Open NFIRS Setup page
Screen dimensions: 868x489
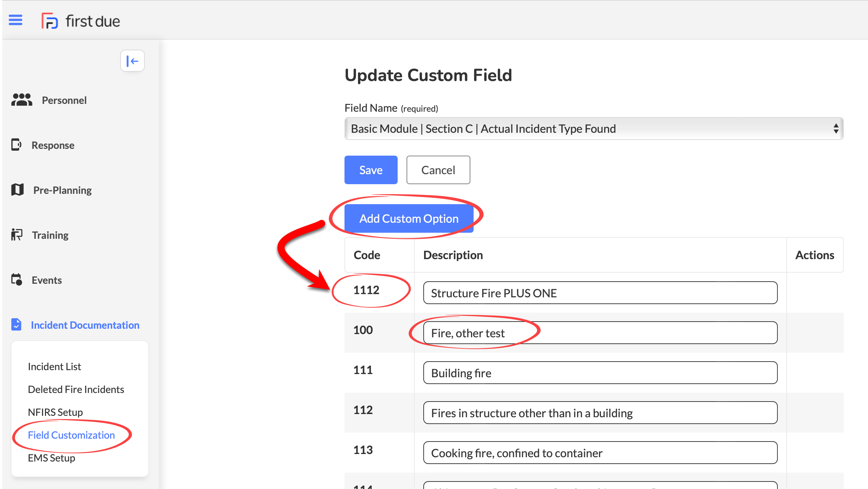pos(55,412)
